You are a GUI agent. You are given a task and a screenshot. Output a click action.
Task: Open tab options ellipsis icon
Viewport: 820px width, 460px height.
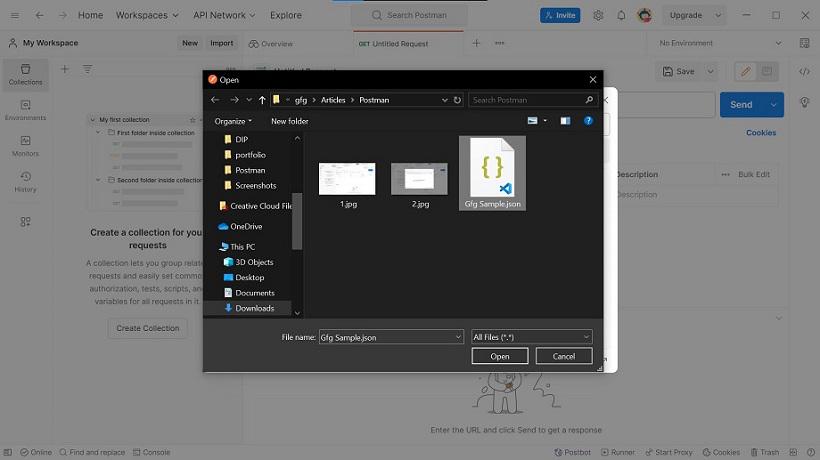pyautogui.click(x=499, y=43)
